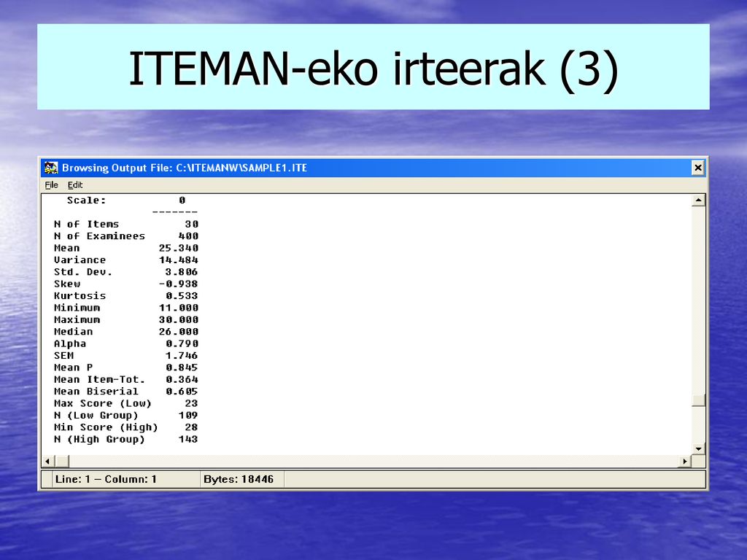Click the vertical scrollbar down arrow

tap(698, 448)
